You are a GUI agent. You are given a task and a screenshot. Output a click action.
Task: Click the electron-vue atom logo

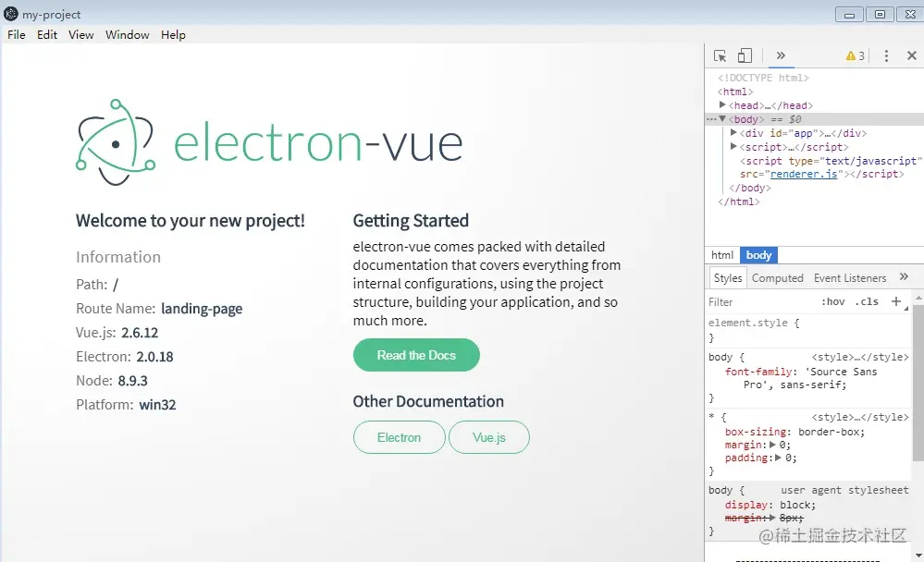pos(116,142)
